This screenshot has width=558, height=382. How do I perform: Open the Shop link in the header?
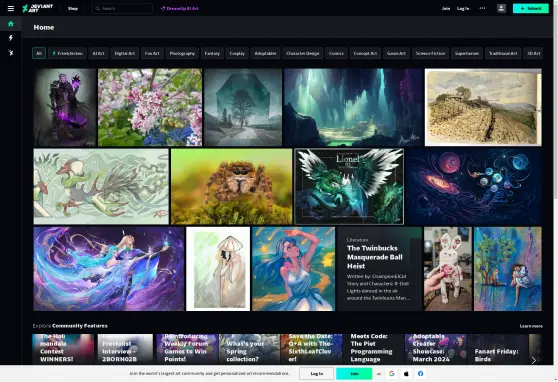click(73, 8)
